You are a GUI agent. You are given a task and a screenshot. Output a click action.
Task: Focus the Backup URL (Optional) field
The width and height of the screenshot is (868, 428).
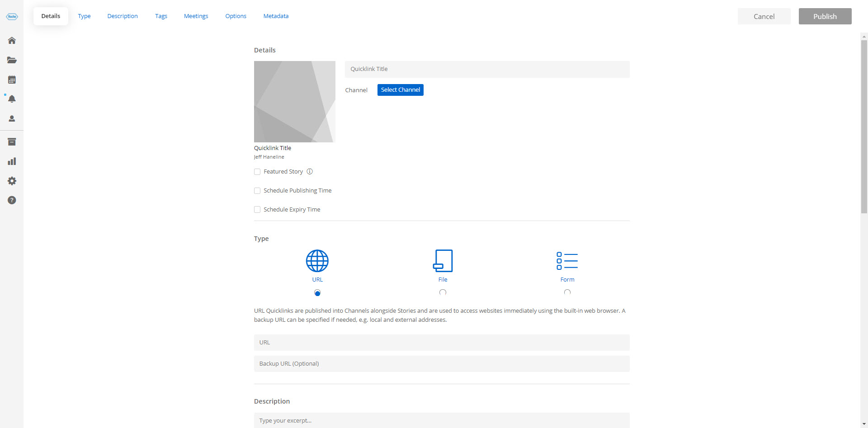click(442, 364)
